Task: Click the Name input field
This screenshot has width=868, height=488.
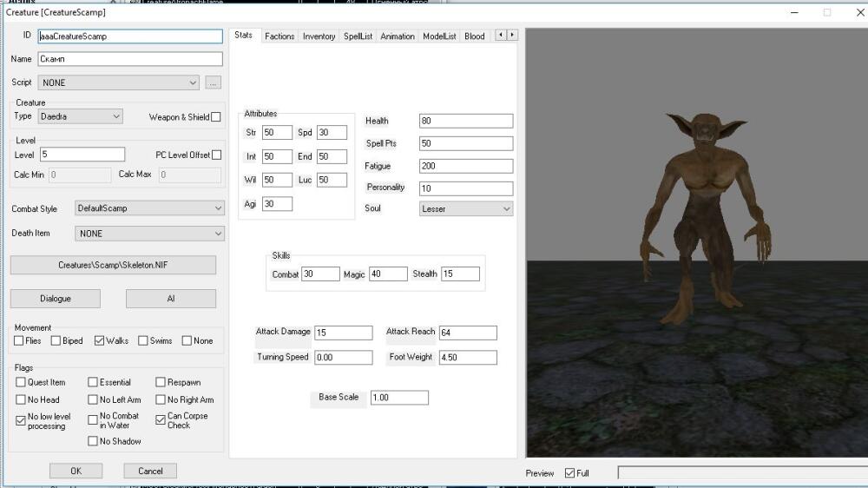Action: coord(130,59)
